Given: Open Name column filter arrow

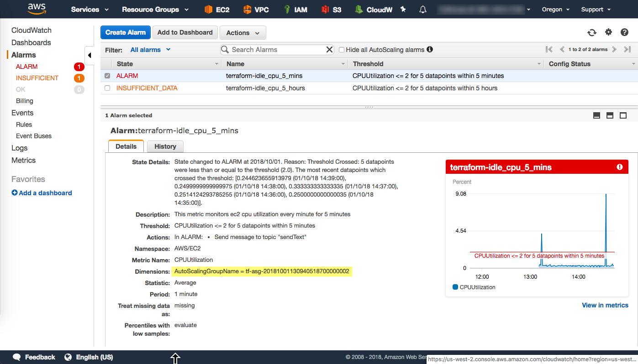Looking at the screenshot, I should click(x=343, y=64).
